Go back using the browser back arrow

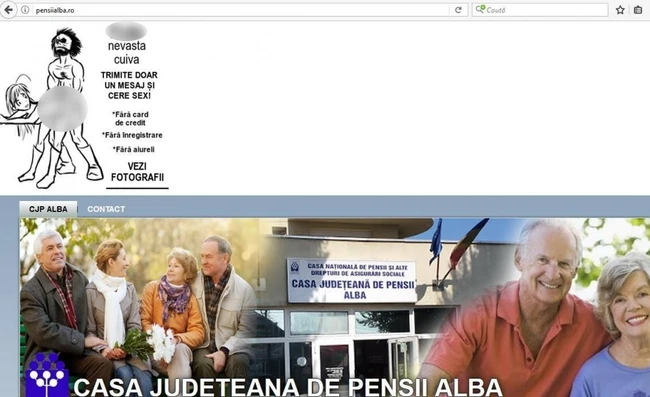click(8, 10)
